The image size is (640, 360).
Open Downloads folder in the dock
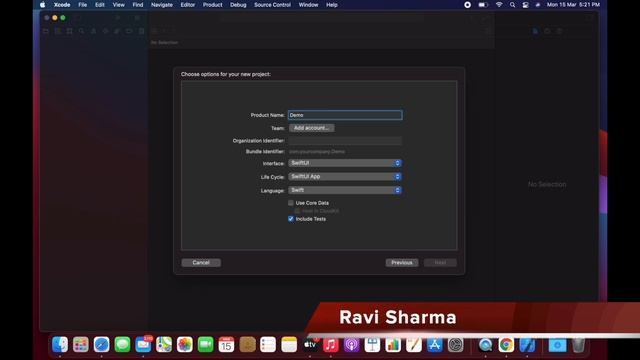[557, 344]
